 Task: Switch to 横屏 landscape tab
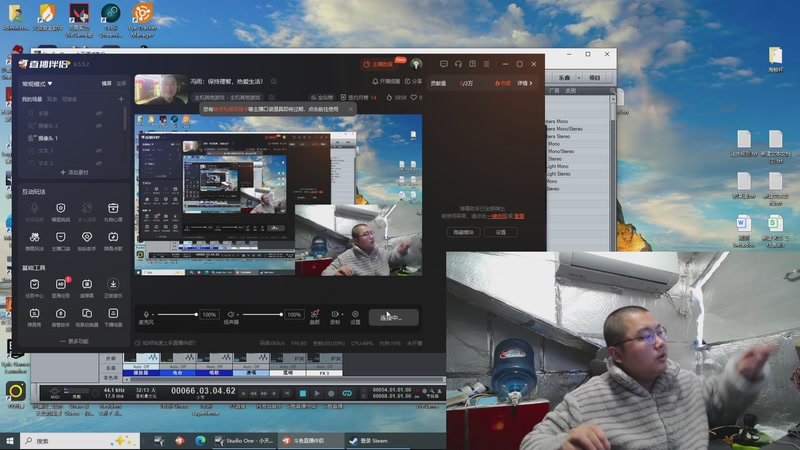[x=107, y=84]
